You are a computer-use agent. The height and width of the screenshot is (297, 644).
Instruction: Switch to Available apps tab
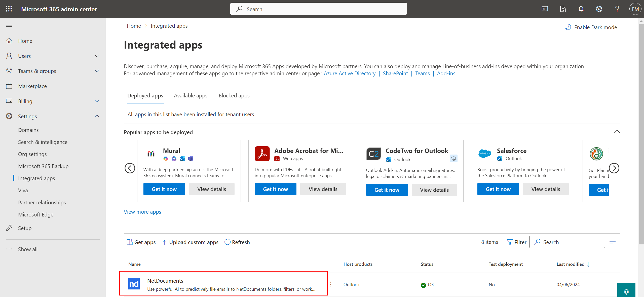[191, 96]
